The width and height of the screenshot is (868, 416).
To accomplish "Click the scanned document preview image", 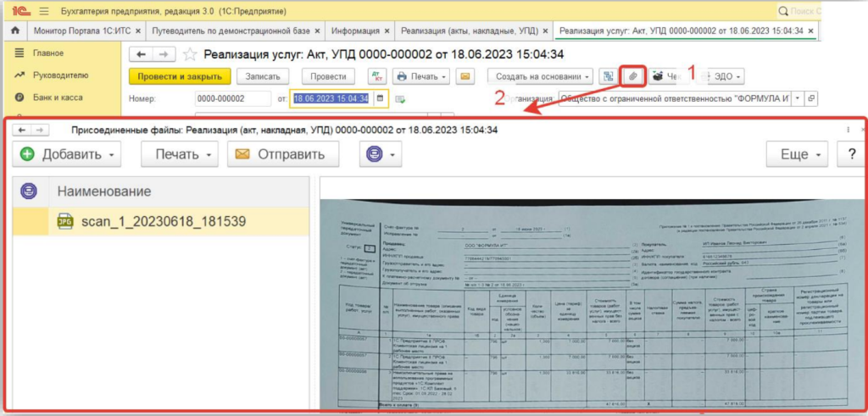I will pos(593,304).
